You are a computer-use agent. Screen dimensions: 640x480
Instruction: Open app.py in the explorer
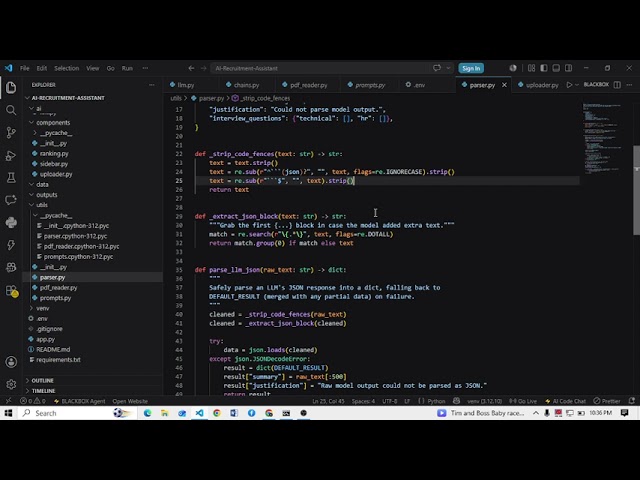pyautogui.click(x=45, y=339)
